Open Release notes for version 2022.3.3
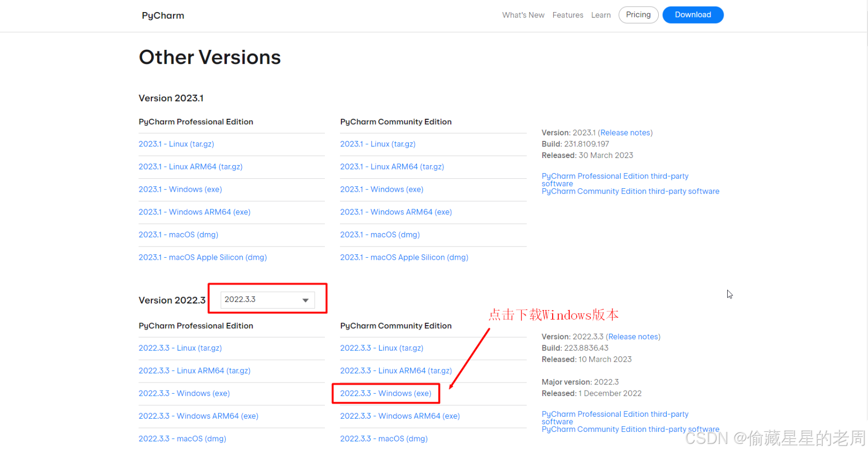Image resolution: width=868 pixels, height=453 pixels. [x=633, y=336]
